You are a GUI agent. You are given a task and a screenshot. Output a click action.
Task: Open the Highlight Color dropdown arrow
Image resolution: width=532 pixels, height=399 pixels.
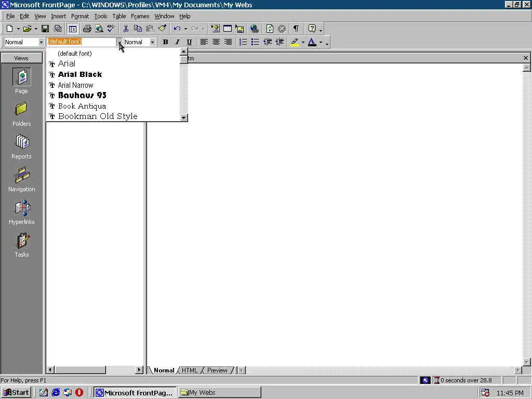pos(303,43)
